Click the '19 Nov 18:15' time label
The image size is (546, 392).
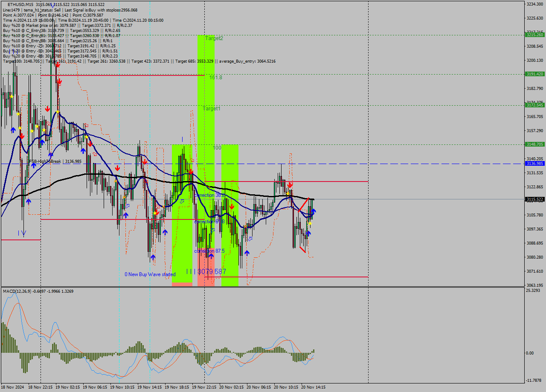177,387
